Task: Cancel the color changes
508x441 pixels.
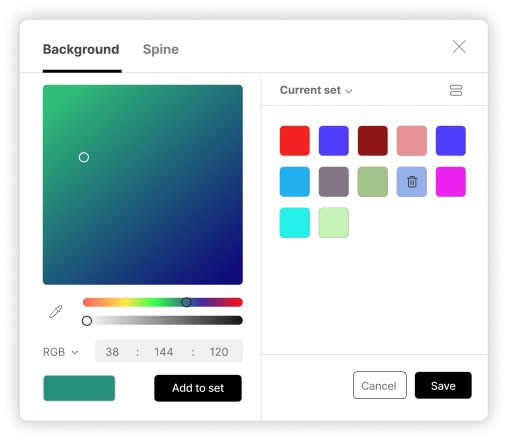Action: (x=380, y=385)
